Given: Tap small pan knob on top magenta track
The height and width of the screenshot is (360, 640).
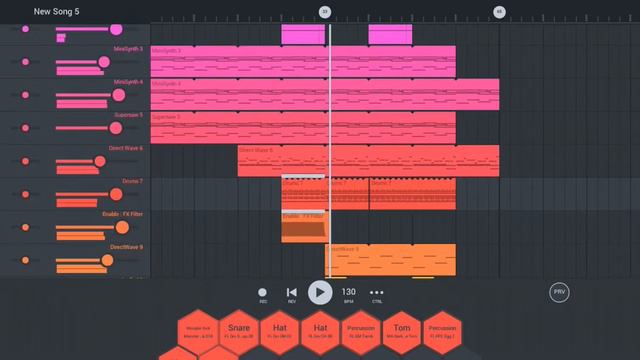Looking at the screenshot, I should pyautogui.click(x=25, y=29).
